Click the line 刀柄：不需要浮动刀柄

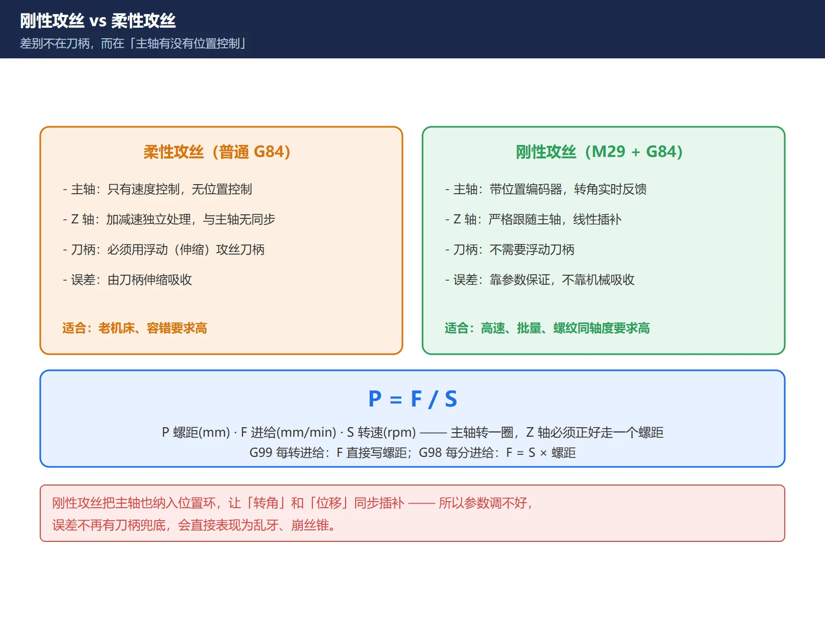pos(510,250)
